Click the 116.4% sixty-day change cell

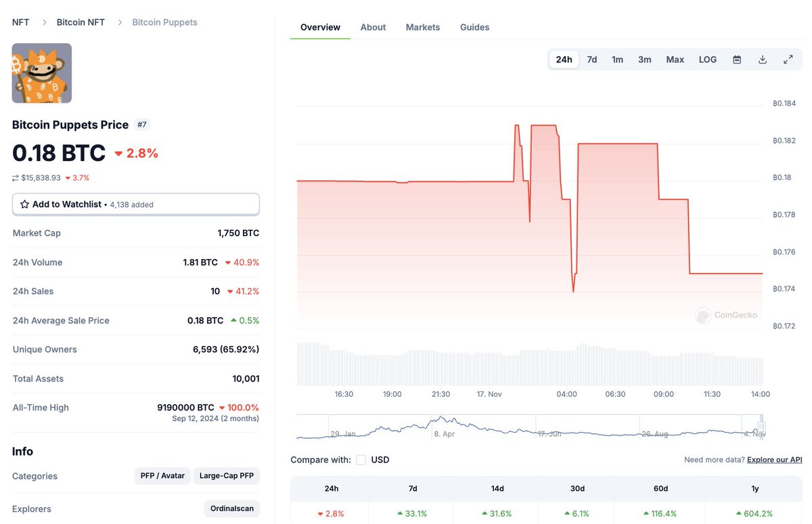tap(661, 513)
